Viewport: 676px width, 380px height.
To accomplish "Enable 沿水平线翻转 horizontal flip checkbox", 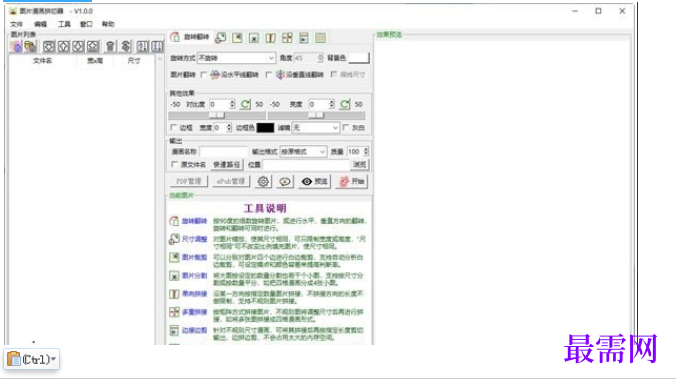I will (x=204, y=75).
